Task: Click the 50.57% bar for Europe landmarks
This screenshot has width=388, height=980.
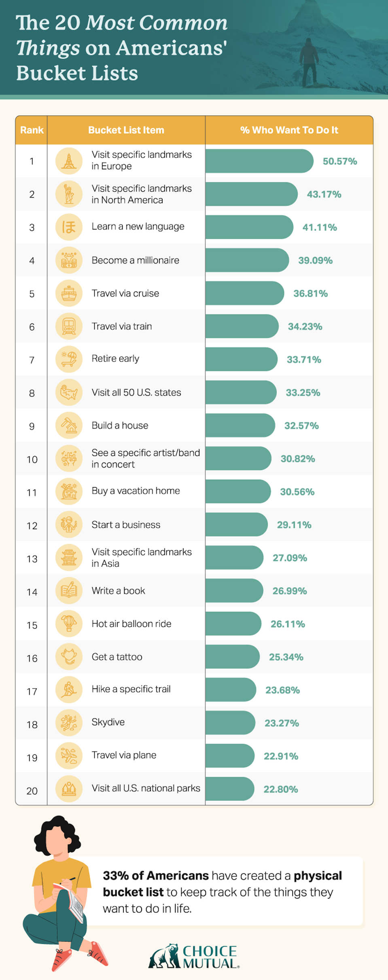Action: pyautogui.click(x=259, y=161)
